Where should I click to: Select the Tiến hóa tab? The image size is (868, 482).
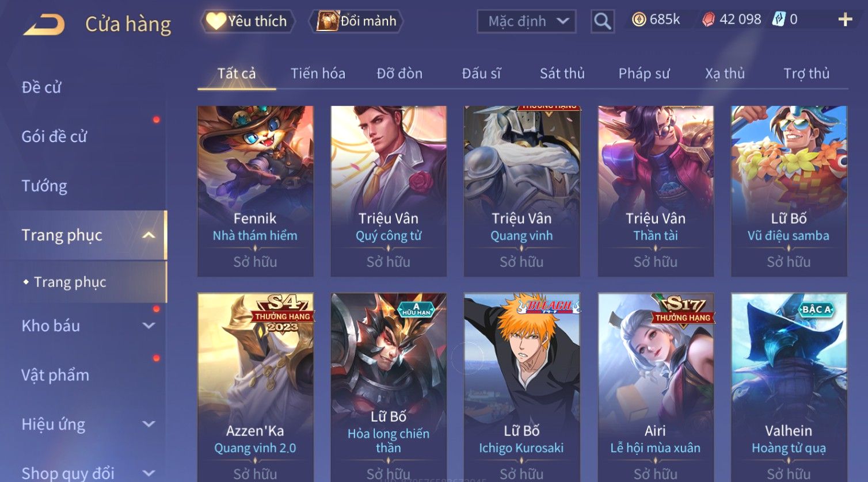pyautogui.click(x=318, y=74)
